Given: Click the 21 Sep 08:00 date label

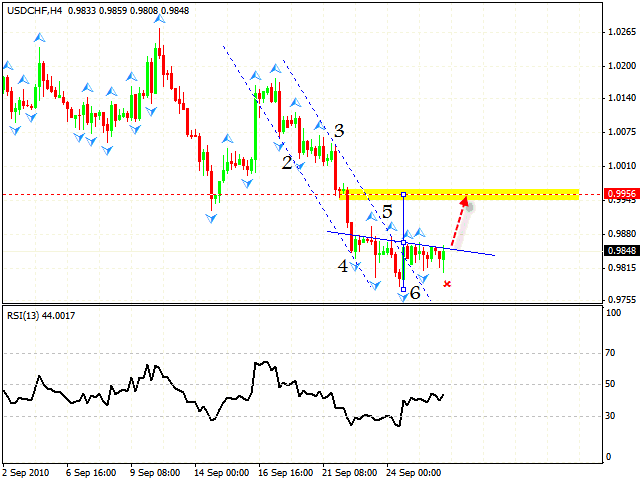Looking at the screenshot, I should pos(350,473).
